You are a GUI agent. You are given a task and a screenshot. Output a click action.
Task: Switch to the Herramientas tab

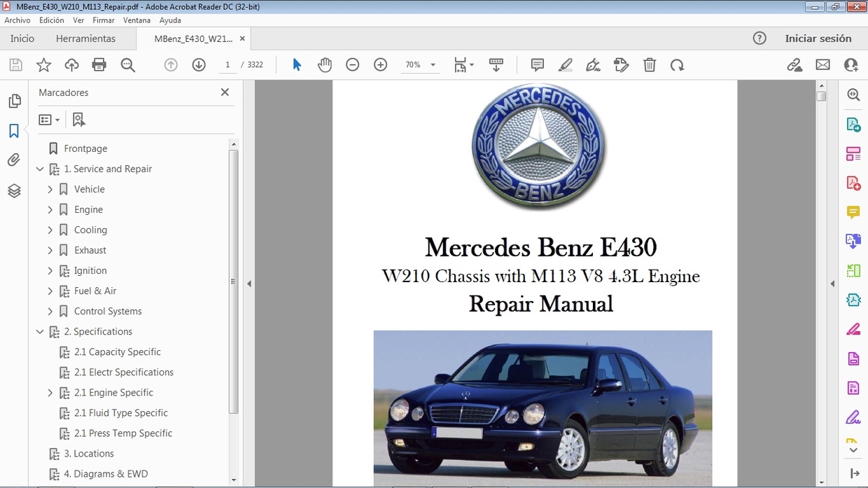point(85,39)
